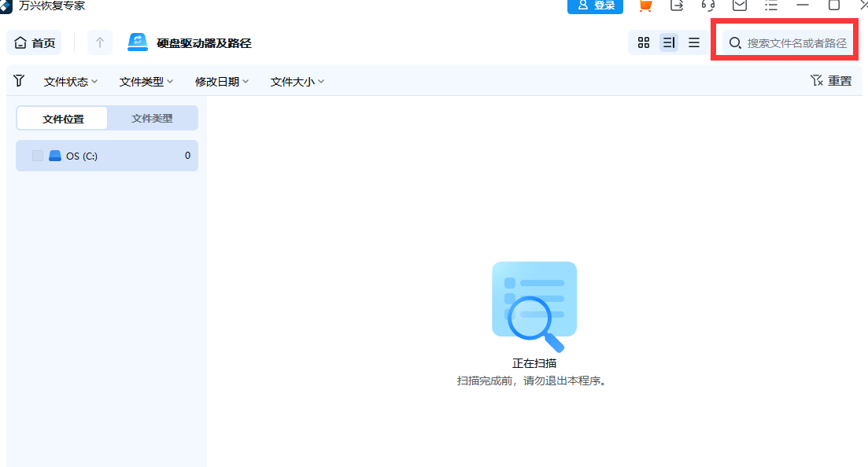868x467 pixels.
Task: Open the Home 首页 page
Action: [34, 42]
